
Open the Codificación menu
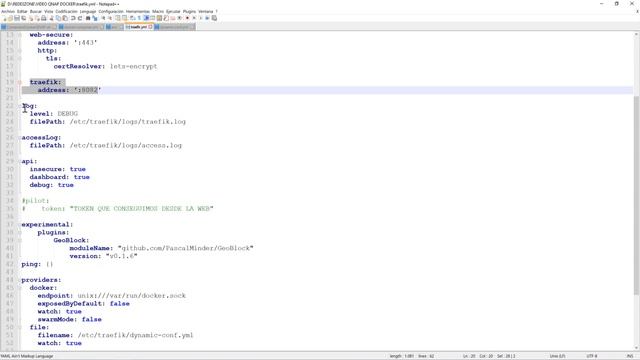67,11
